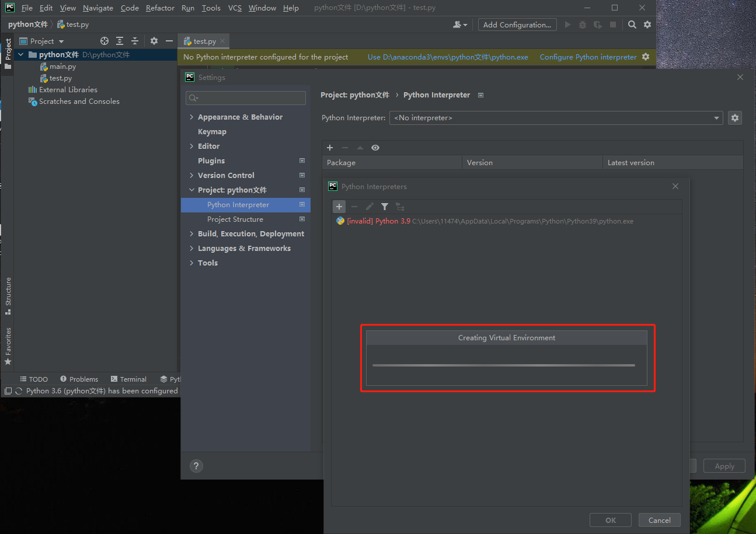
Task: Click the Settings search input field
Action: (245, 98)
